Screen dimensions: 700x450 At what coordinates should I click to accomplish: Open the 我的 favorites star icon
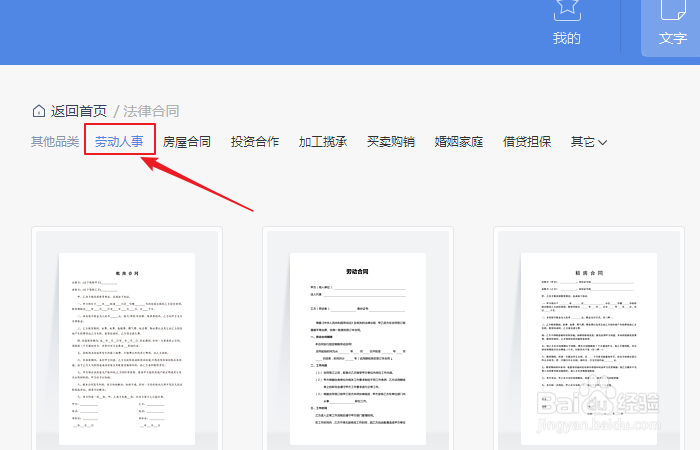click(x=567, y=10)
